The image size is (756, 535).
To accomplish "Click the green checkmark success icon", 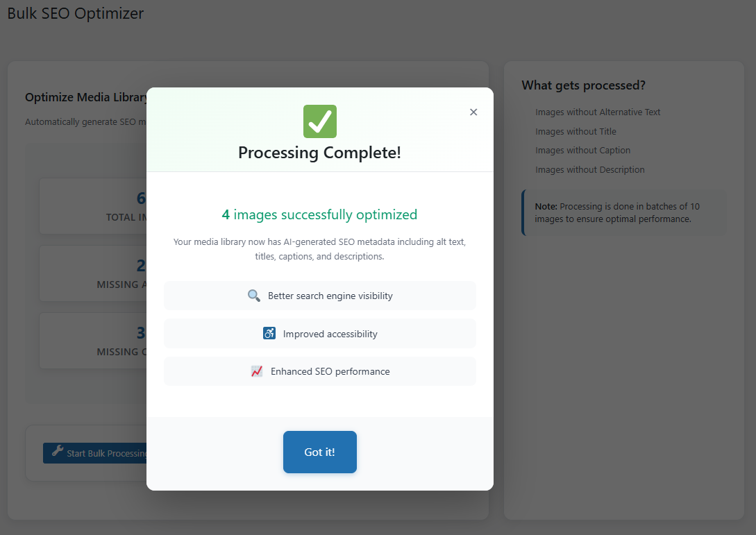I will coord(320,121).
